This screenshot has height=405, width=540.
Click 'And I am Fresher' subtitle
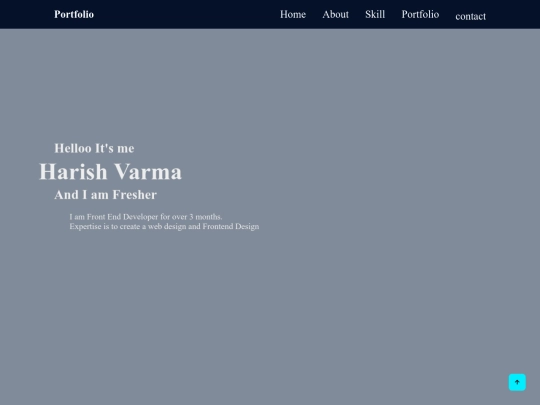105,195
